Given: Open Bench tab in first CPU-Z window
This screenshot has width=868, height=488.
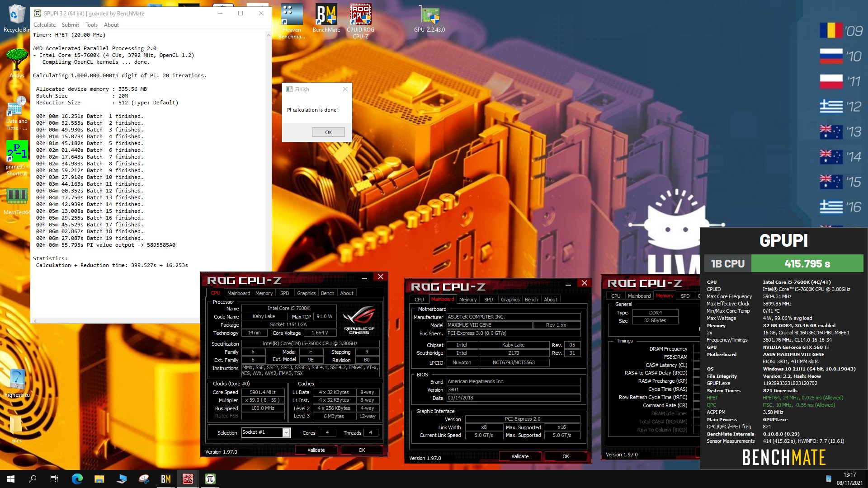Looking at the screenshot, I should pos(327,293).
